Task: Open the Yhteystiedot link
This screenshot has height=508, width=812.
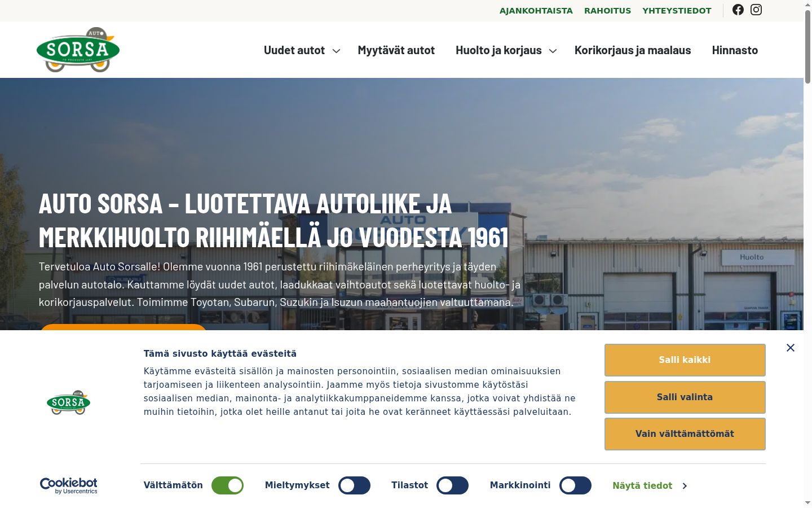Action: [677, 11]
